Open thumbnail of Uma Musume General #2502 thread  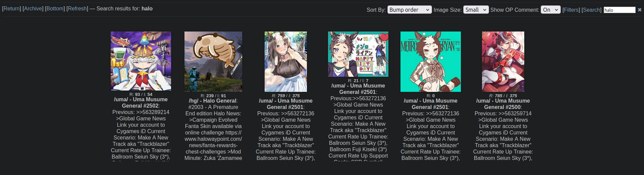coord(141,61)
